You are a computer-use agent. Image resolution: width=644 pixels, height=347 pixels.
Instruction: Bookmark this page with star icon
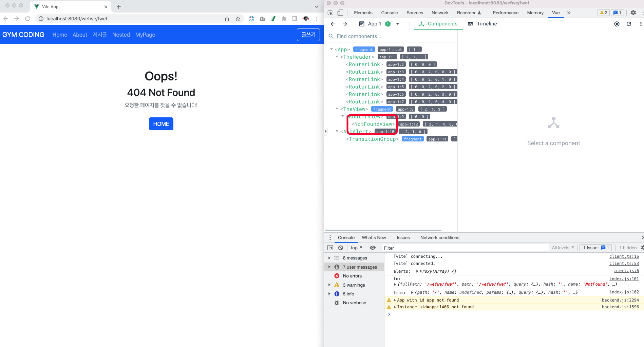click(x=238, y=19)
